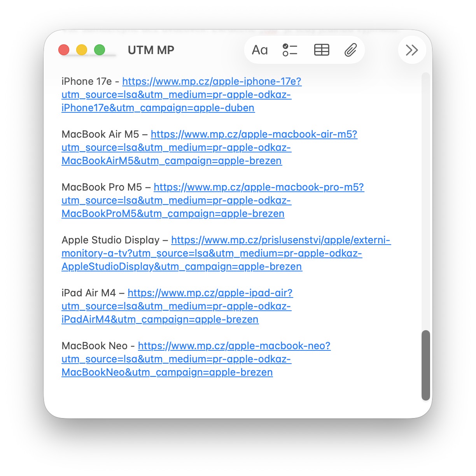
Task: Maximize the note window with green button
Action: point(100,50)
